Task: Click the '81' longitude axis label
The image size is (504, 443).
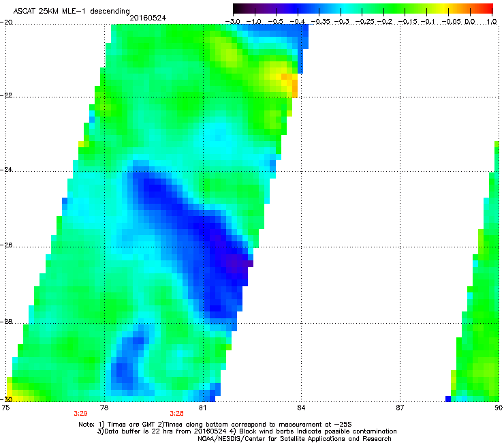Action: [202, 408]
